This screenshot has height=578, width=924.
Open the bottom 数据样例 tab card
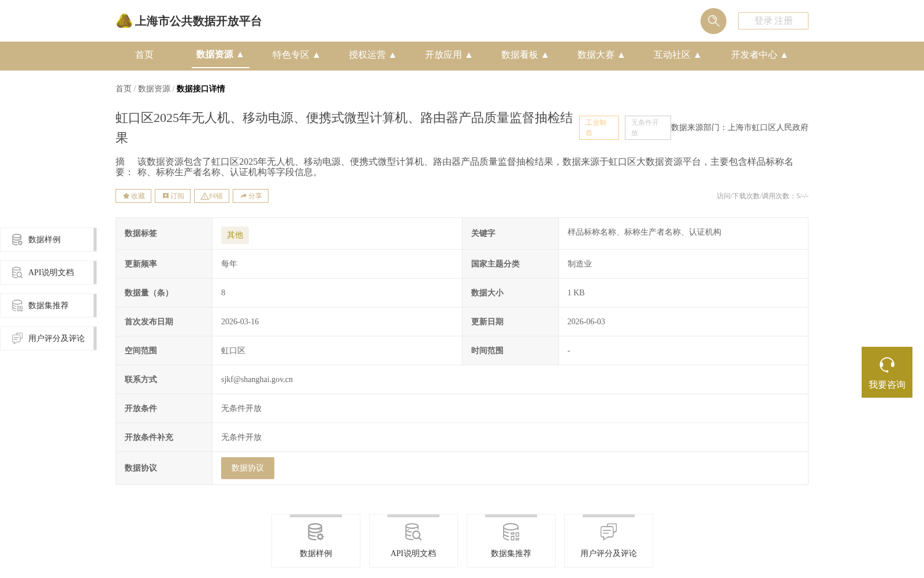coord(316,541)
